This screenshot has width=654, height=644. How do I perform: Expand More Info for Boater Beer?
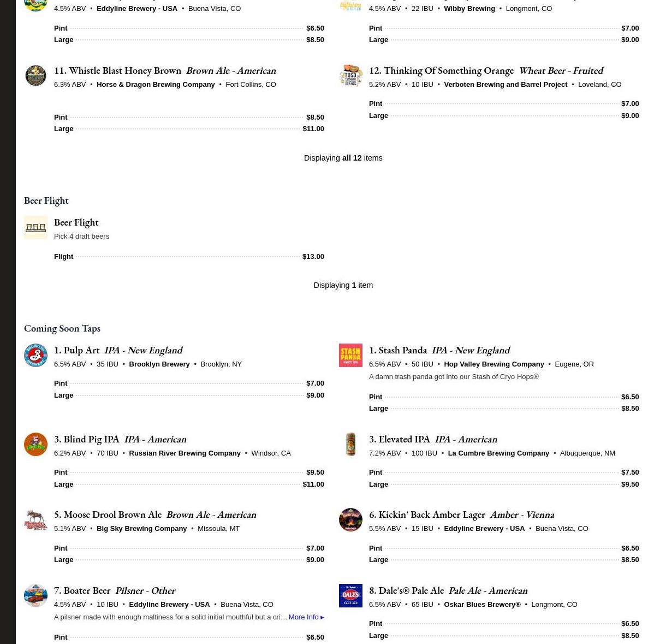pyautogui.click(x=306, y=617)
